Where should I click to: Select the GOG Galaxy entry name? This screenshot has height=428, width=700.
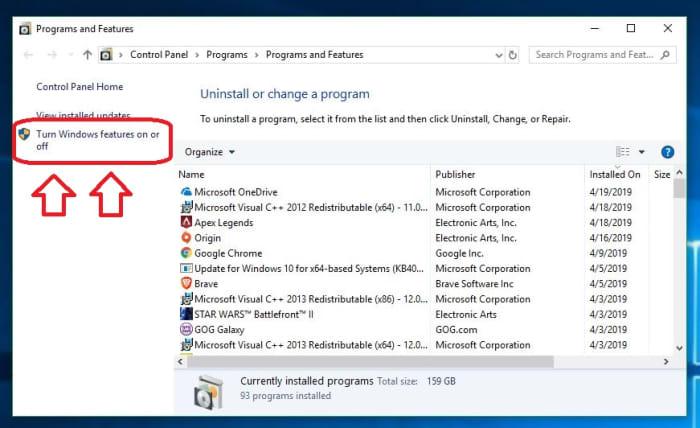219,330
